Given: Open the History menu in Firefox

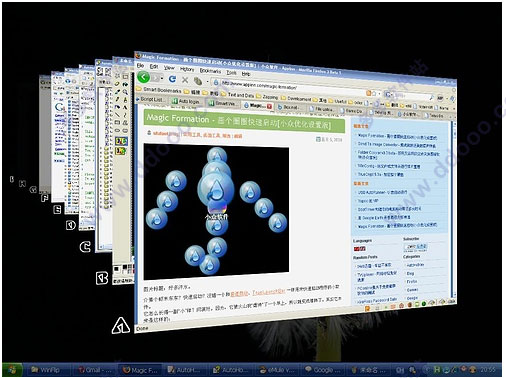Looking at the screenshot, I should 187,69.
